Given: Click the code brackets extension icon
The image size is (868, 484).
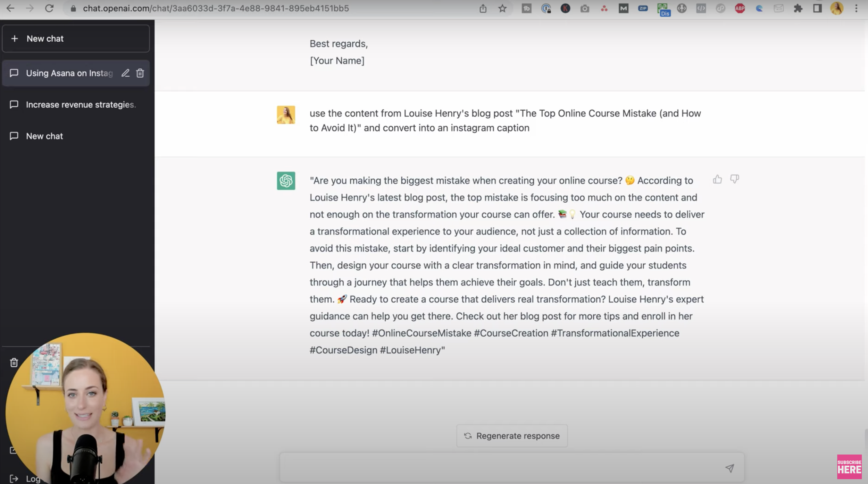Looking at the screenshot, I should [x=701, y=8].
